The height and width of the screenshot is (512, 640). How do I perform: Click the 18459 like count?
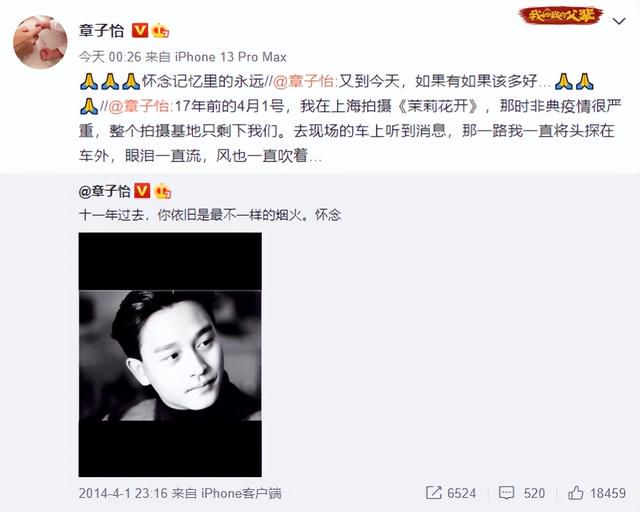(x=608, y=493)
